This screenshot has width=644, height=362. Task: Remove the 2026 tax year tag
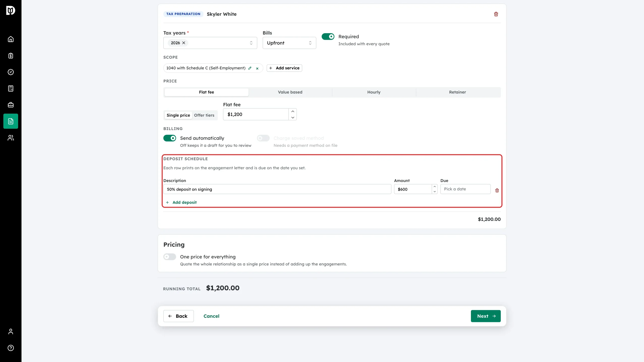[184, 43]
